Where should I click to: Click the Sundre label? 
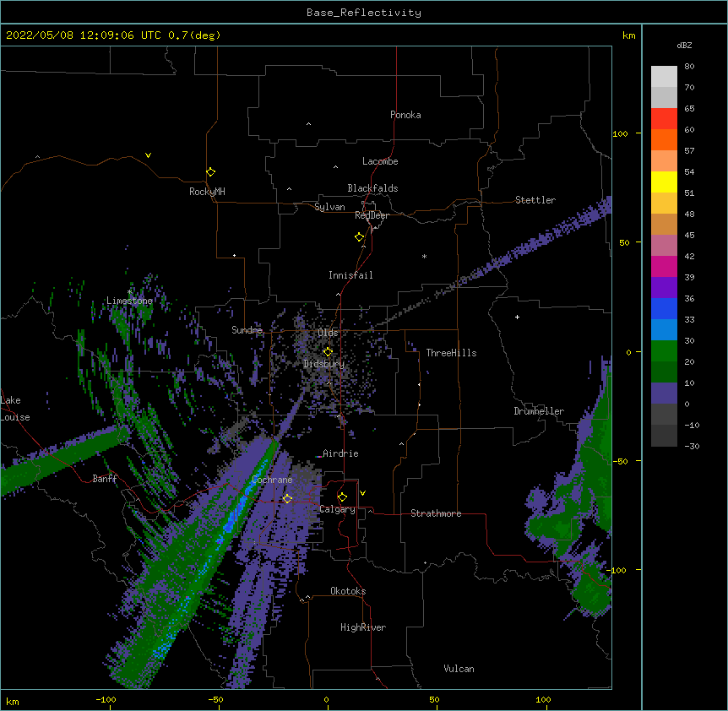(x=247, y=330)
